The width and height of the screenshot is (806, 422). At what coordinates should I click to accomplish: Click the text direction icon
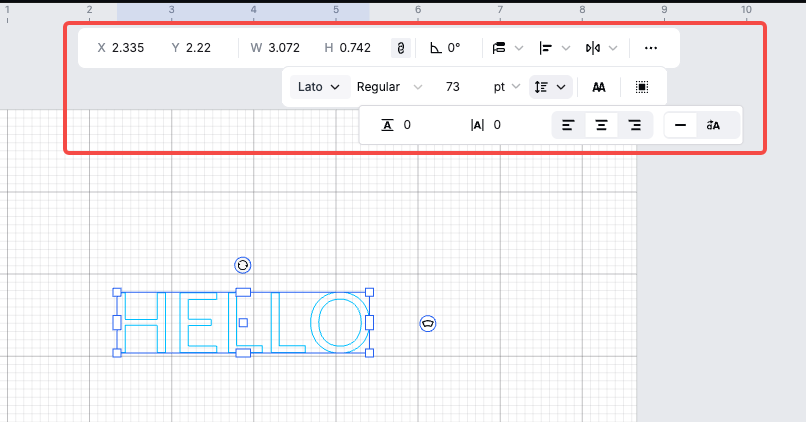(x=713, y=125)
